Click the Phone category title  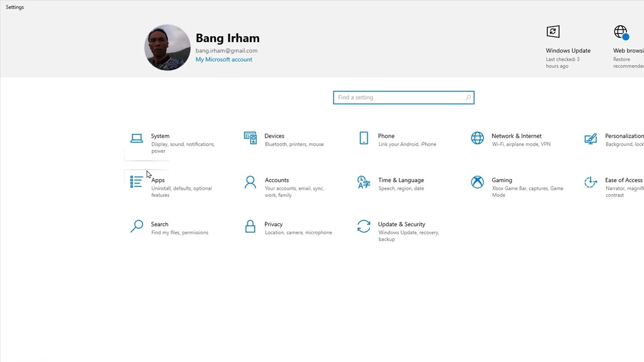(386, 136)
